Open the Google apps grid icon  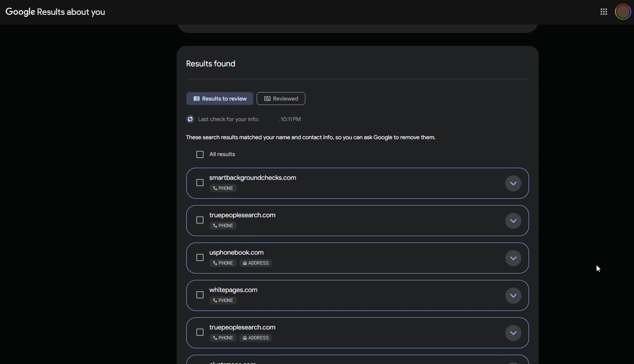[x=603, y=12]
